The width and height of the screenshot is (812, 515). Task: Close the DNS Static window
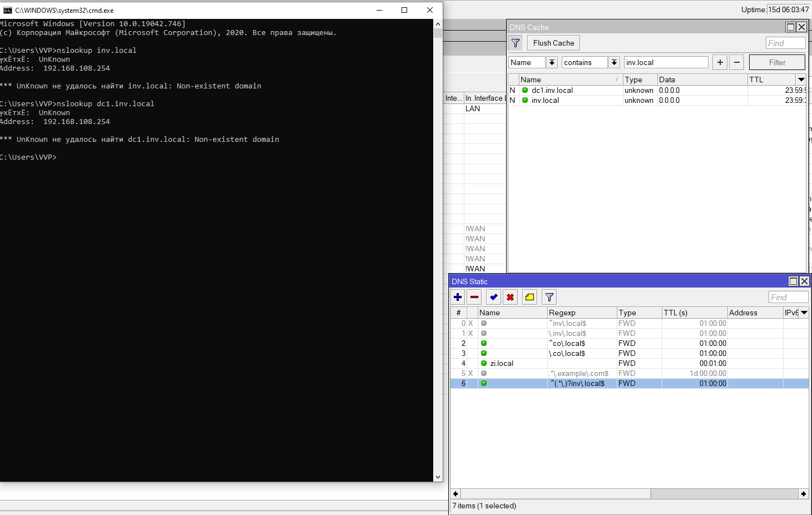pos(804,281)
